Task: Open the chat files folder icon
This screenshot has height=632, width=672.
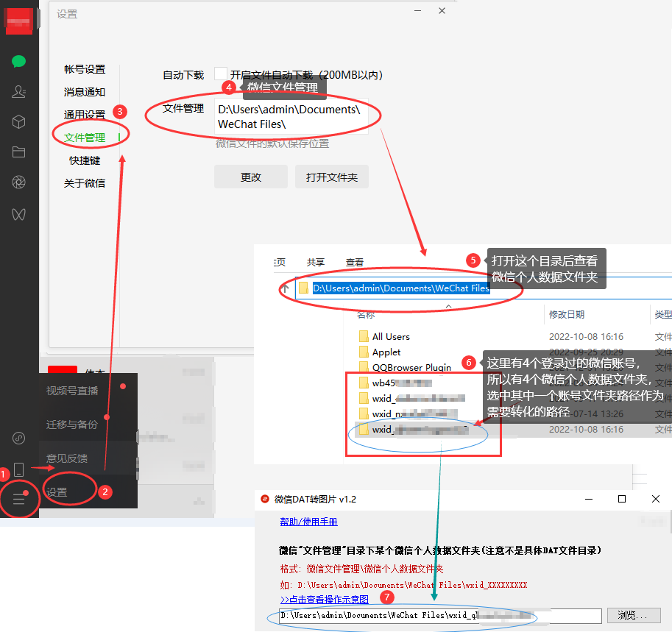Action: [18, 152]
